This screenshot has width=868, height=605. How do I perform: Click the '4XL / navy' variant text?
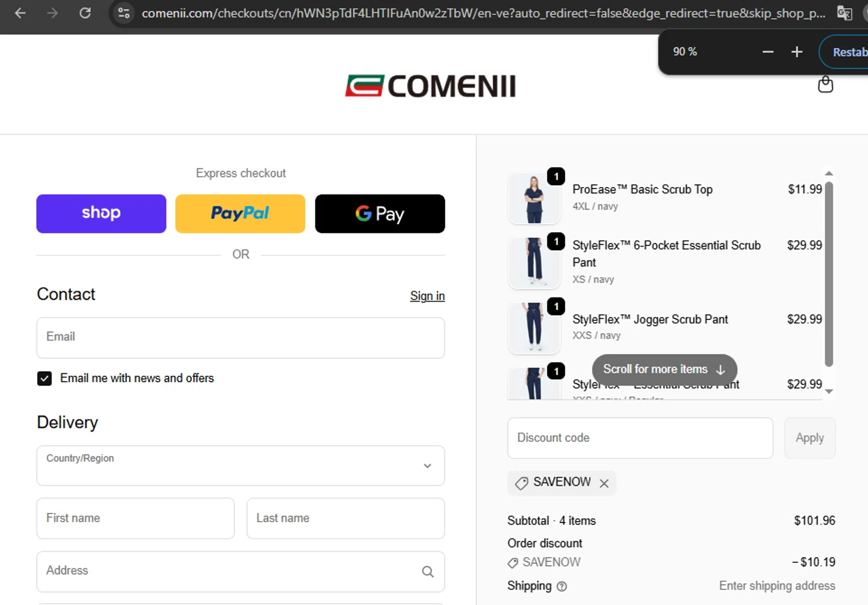(595, 206)
